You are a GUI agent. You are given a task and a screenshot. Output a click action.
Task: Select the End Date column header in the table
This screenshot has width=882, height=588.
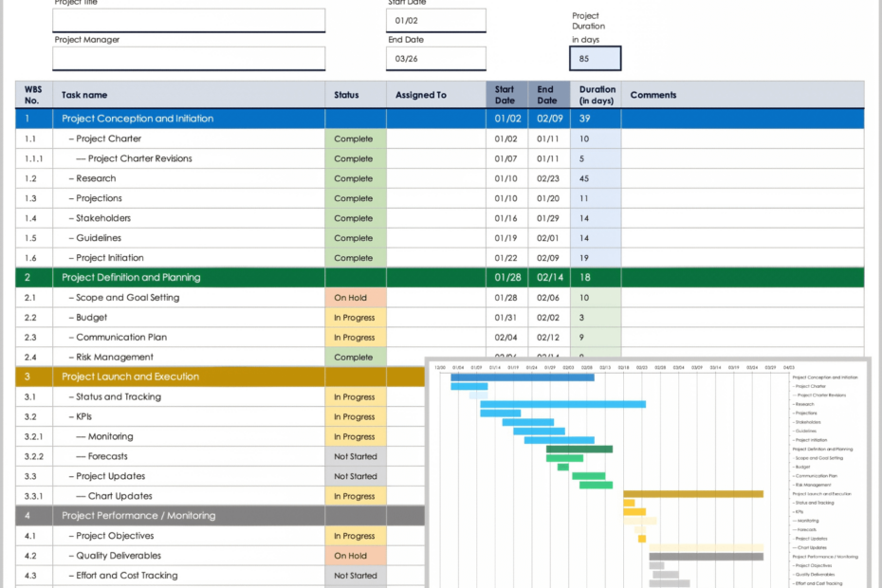549,95
